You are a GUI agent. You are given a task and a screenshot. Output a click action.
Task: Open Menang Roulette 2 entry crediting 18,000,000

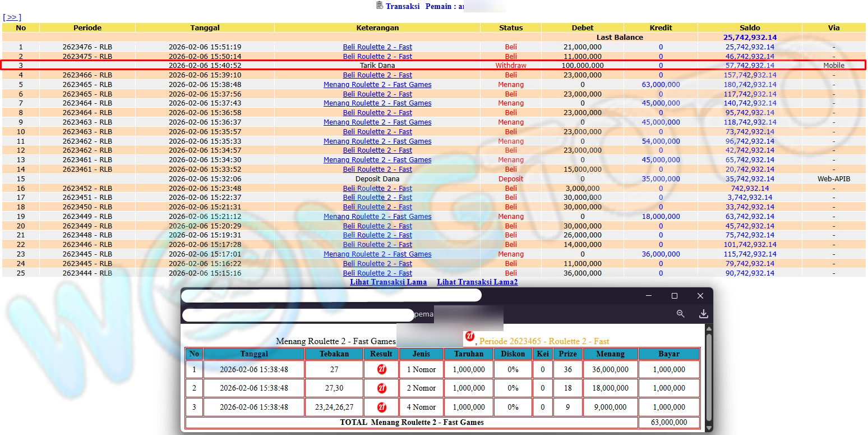(x=377, y=217)
